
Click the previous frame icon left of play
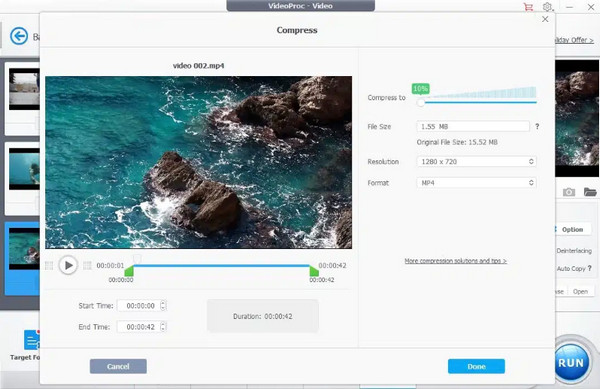point(49,265)
